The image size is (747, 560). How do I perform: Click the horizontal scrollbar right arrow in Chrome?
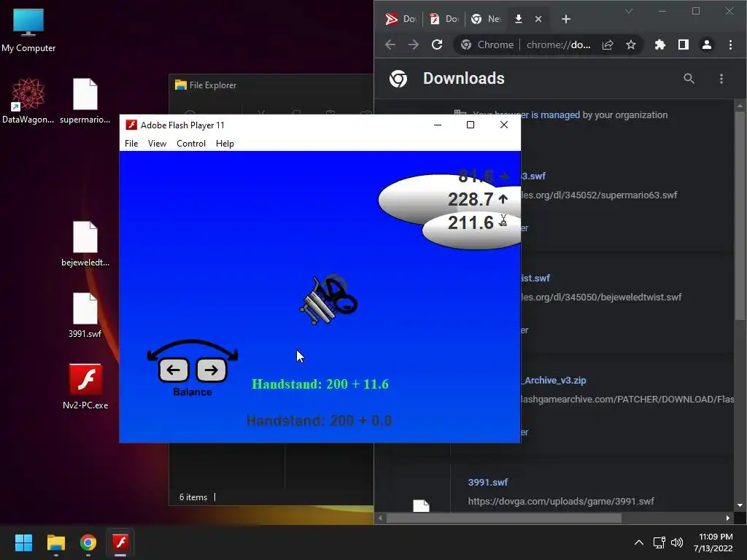pyautogui.click(x=727, y=518)
